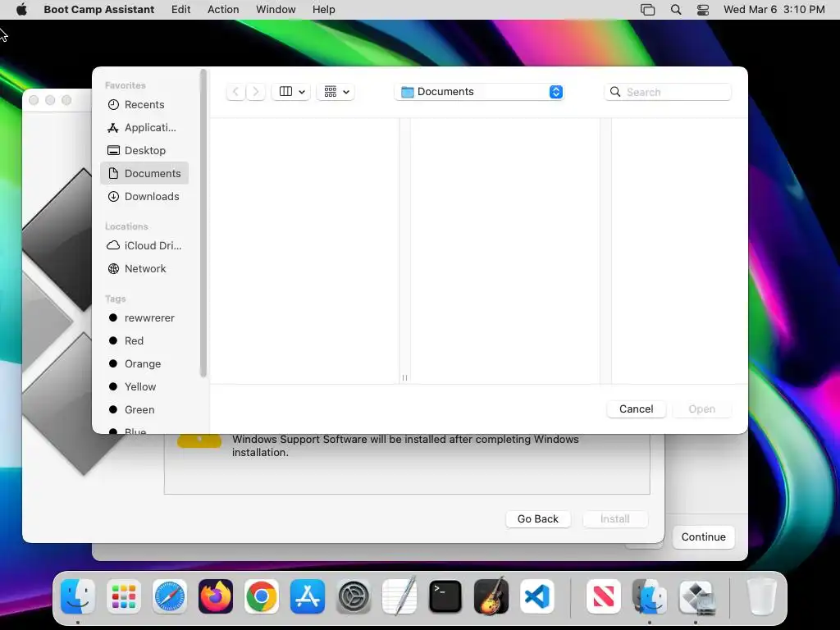Open Recents in the sidebar

tap(144, 104)
